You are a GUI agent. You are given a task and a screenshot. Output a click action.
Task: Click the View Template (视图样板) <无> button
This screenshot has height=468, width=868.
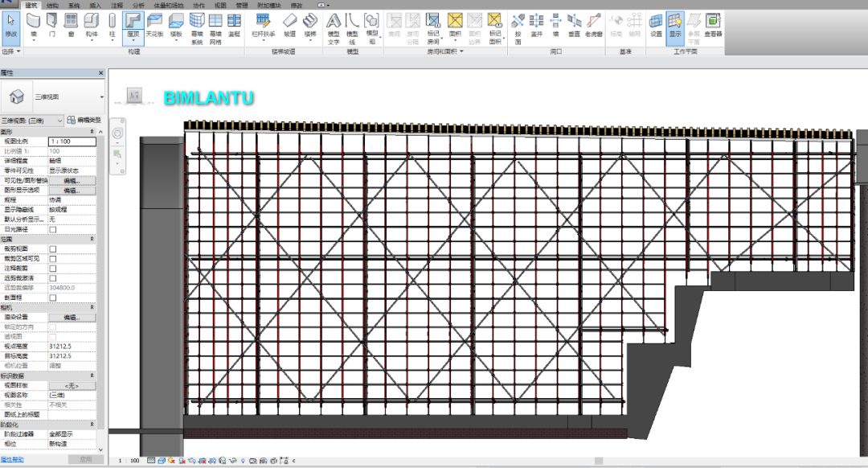click(x=72, y=385)
